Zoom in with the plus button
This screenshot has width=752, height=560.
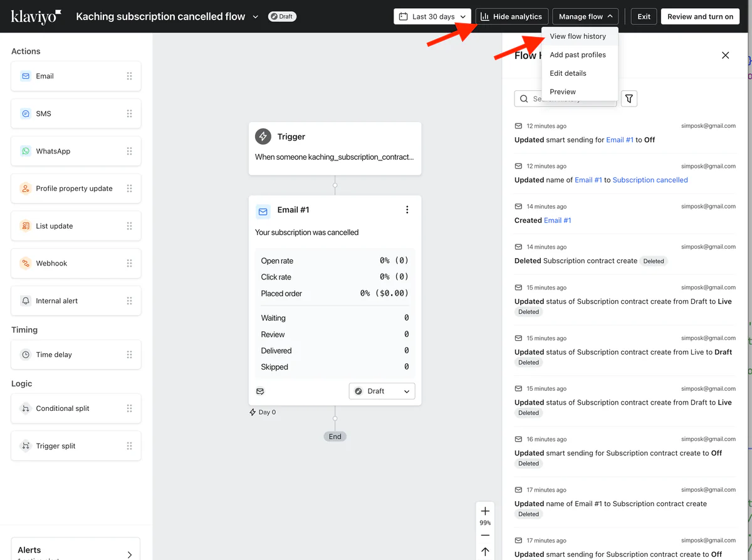coord(485,511)
